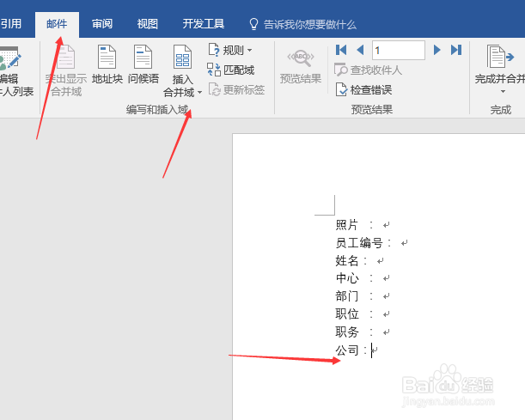Click the 姓名 line in the document
The image size is (525, 420).
[360, 261]
